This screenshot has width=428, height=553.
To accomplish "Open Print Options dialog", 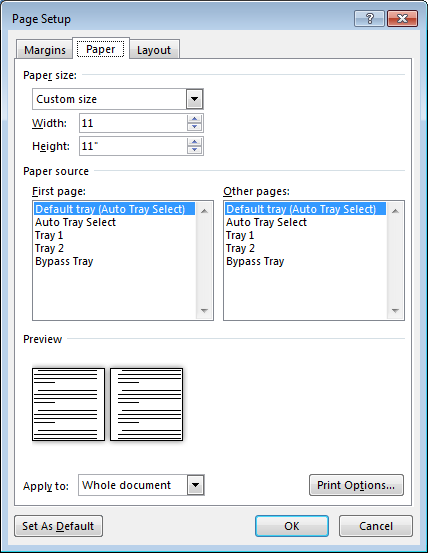I will (356, 485).
